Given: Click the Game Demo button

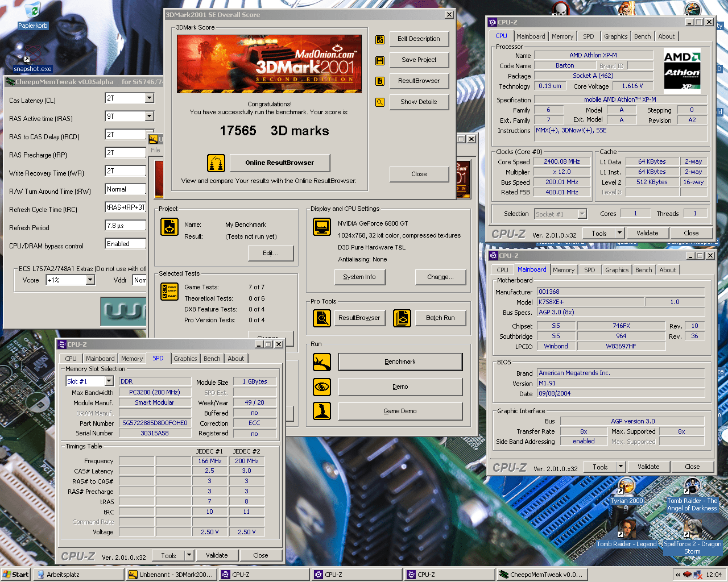Looking at the screenshot, I should [x=400, y=411].
